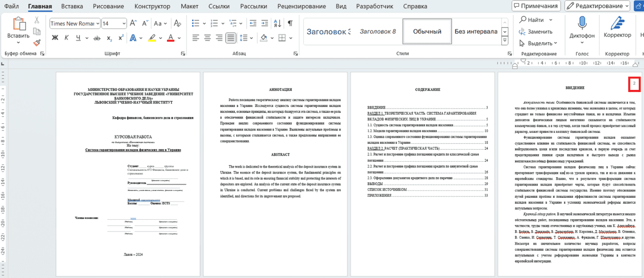Apply yellow text highlight color
The width and height of the screenshot is (644, 278).
coord(152,38)
